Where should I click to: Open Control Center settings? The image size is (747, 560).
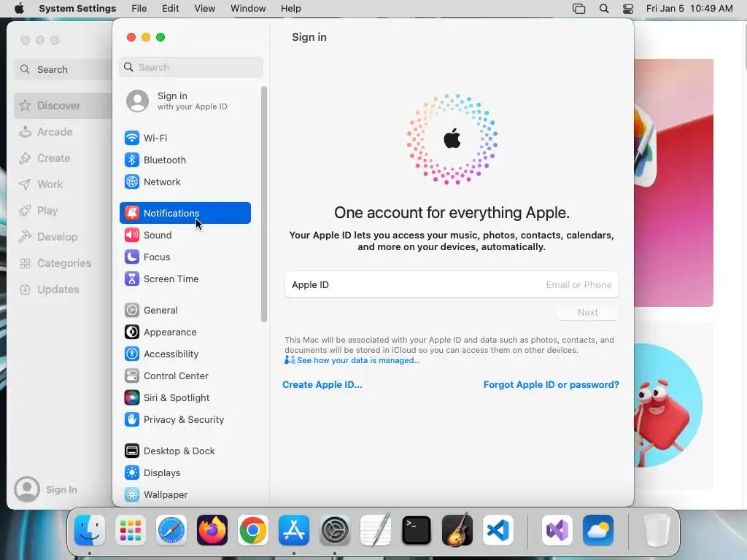(x=185, y=376)
